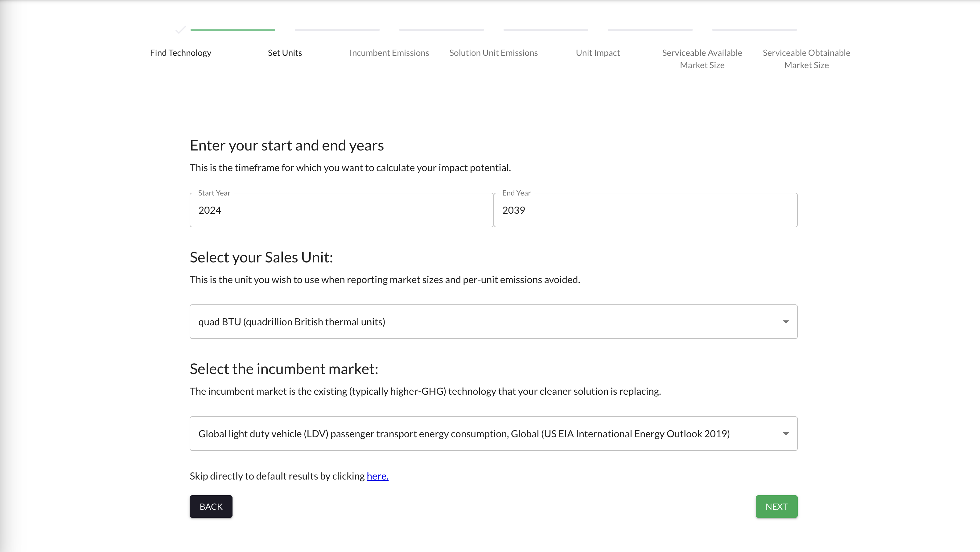This screenshot has width=980, height=552.
Task: Open the quad BTU sales unit selector
Action: (493, 322)
